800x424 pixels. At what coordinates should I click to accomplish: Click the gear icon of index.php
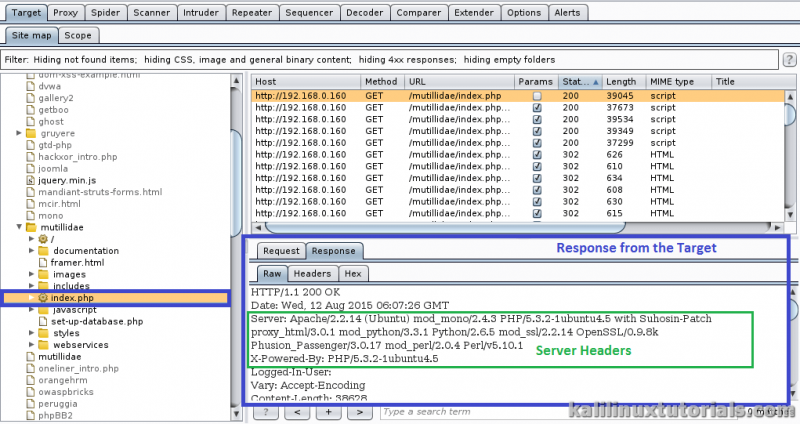click(43, 298)
